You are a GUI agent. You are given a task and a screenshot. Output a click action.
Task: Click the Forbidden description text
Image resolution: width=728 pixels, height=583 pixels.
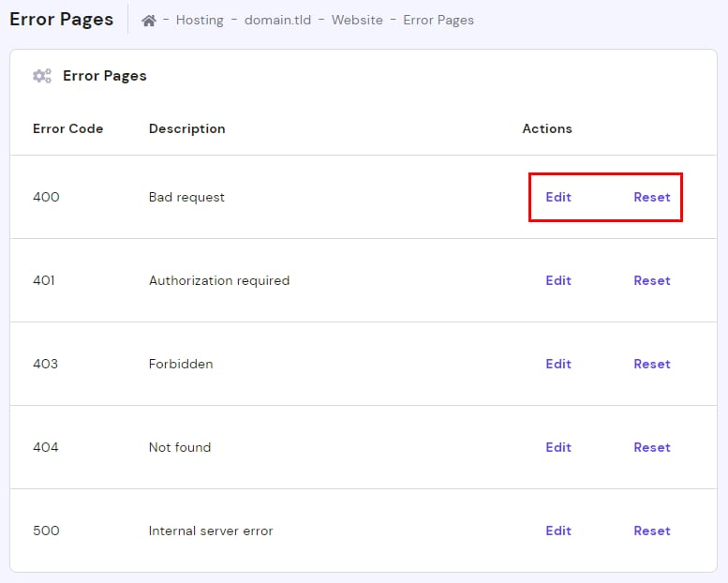click(181, 364)
